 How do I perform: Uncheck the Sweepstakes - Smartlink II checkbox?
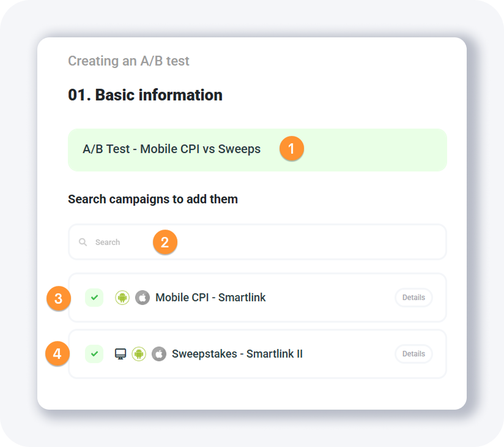(x=94, y=354)
